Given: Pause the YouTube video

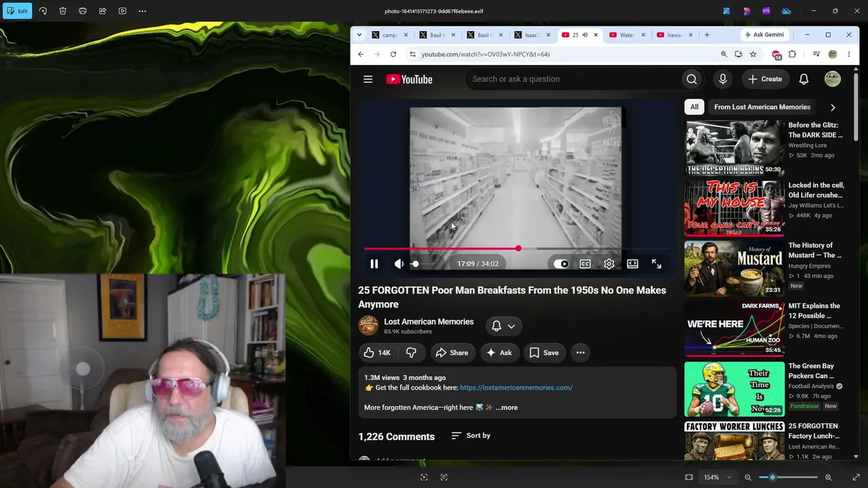Looking at the screenshot, I should tap(374, 264).
